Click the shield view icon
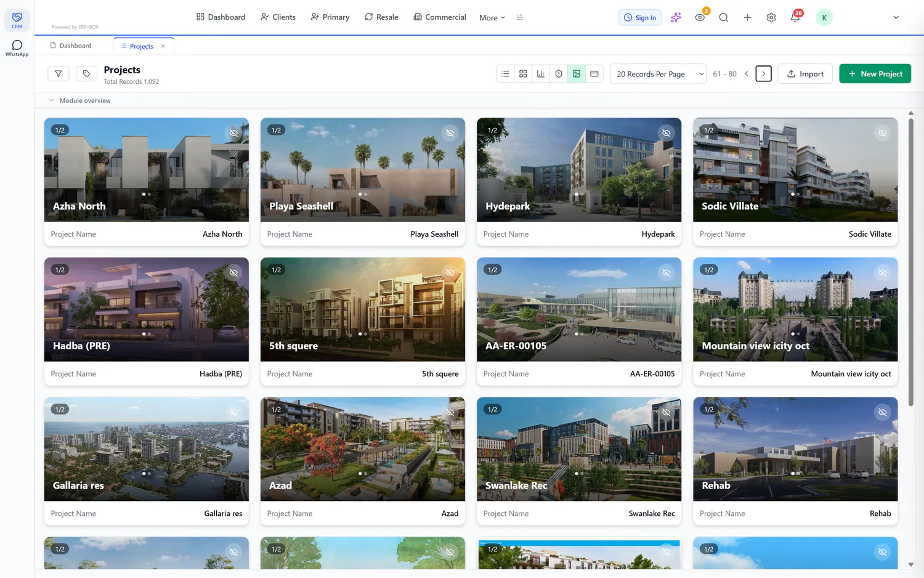 click(559, 74)
